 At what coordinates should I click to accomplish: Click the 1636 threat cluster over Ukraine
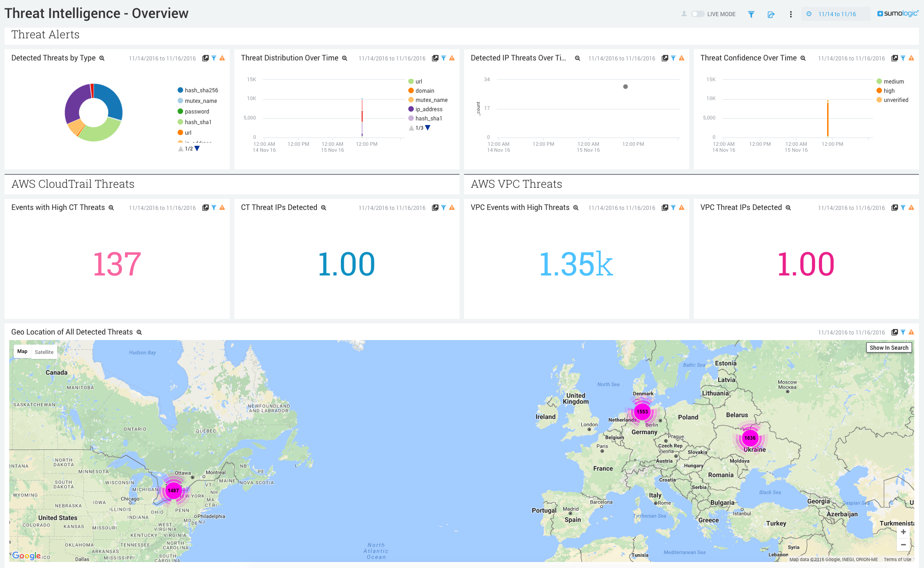tap(750, 438)
